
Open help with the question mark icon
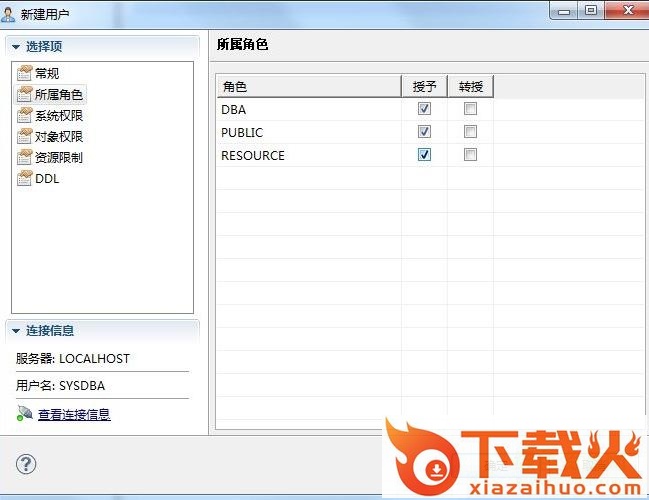pos(26,464)
